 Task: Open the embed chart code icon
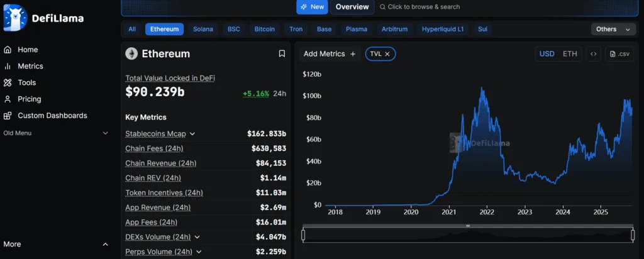click(x=593, y=54)
